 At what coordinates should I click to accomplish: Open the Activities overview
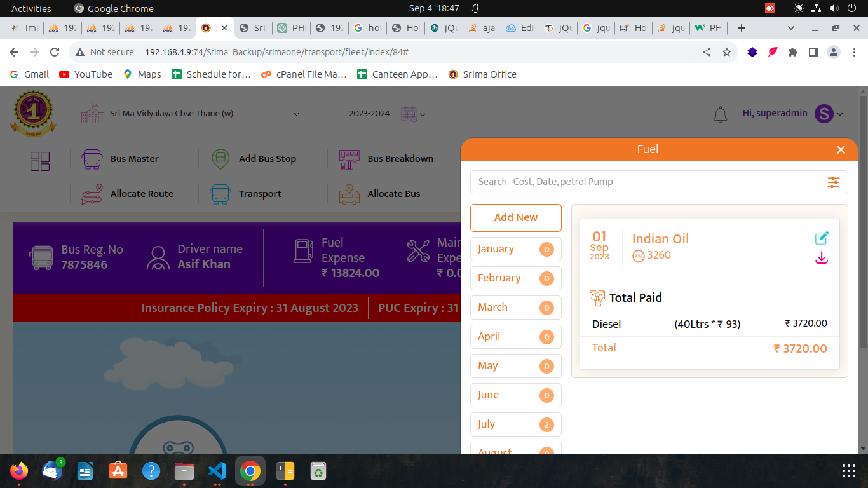pyautogui.click(x=31, y=8)
